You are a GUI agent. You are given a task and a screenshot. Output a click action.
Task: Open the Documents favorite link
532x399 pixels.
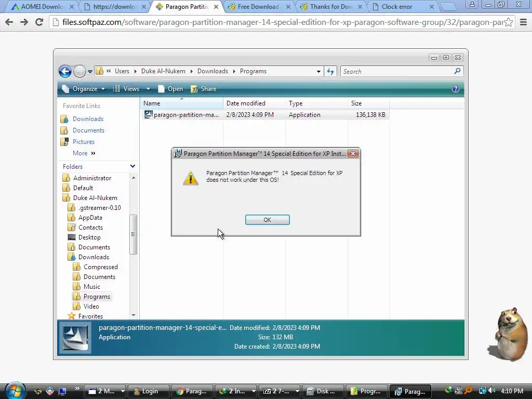(x=88, y=130)
